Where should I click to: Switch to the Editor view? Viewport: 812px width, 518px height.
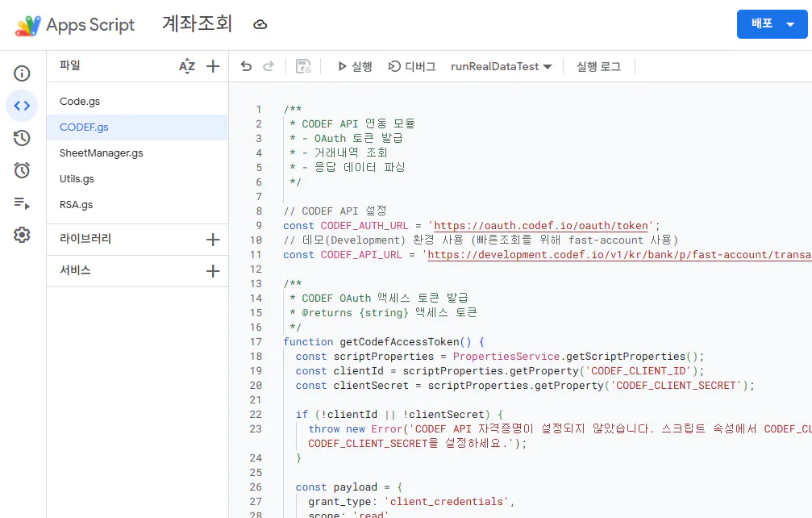[22, 105]
